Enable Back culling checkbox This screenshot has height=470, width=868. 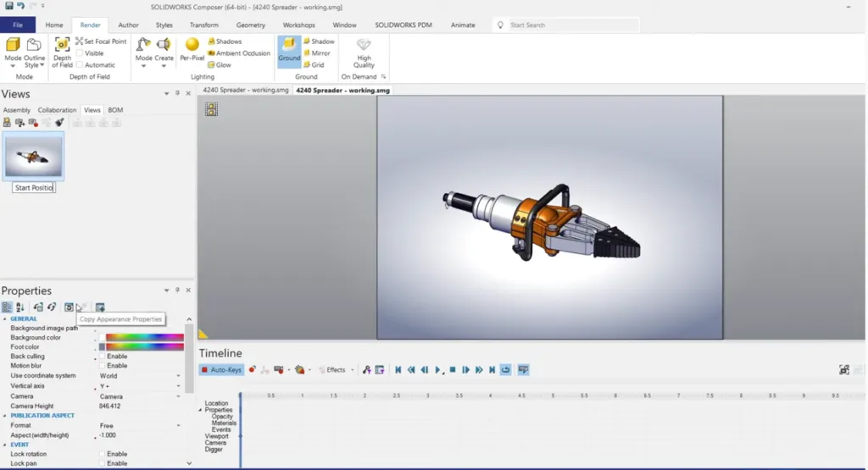point(102,357)
